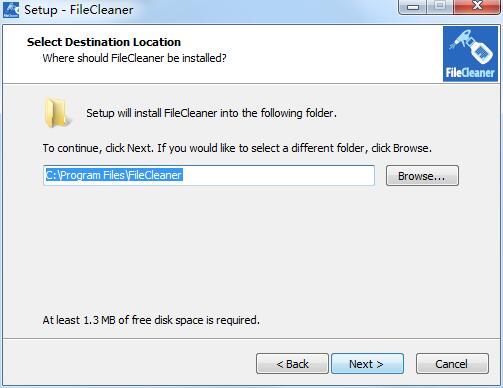
Task: Close the FileCleaner Setup window
Action: tap(477, 7)
